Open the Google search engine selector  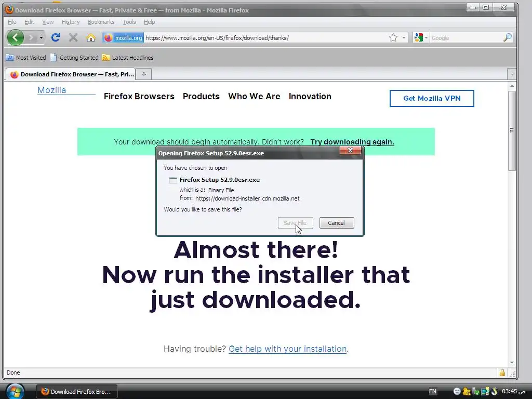point(421,37)
